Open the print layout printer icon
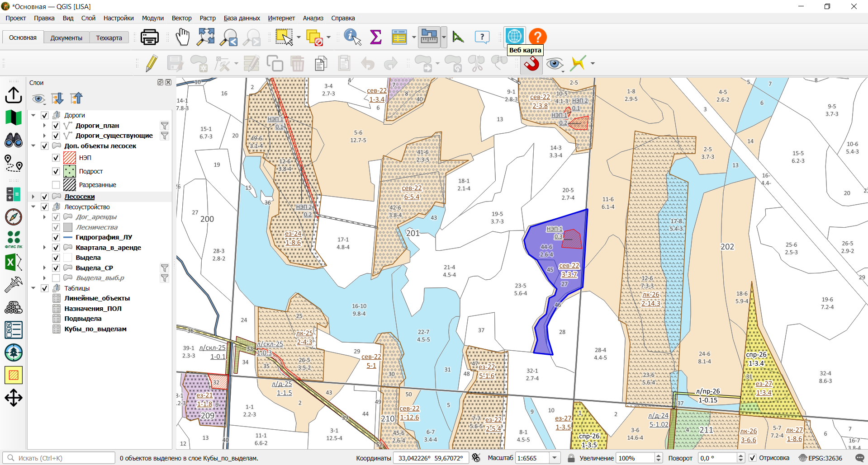 pos(149,37)
